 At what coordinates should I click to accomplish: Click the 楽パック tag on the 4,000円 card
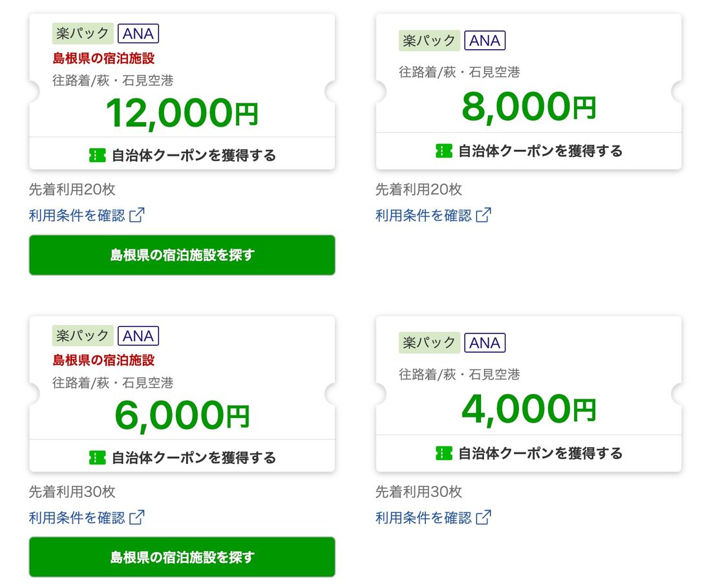[x=429, y=342]
